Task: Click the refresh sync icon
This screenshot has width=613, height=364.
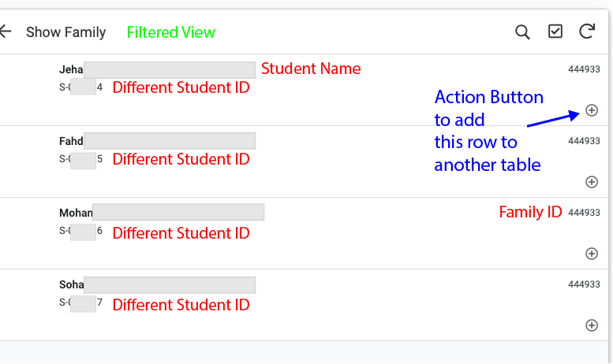Action: [587, 32]
